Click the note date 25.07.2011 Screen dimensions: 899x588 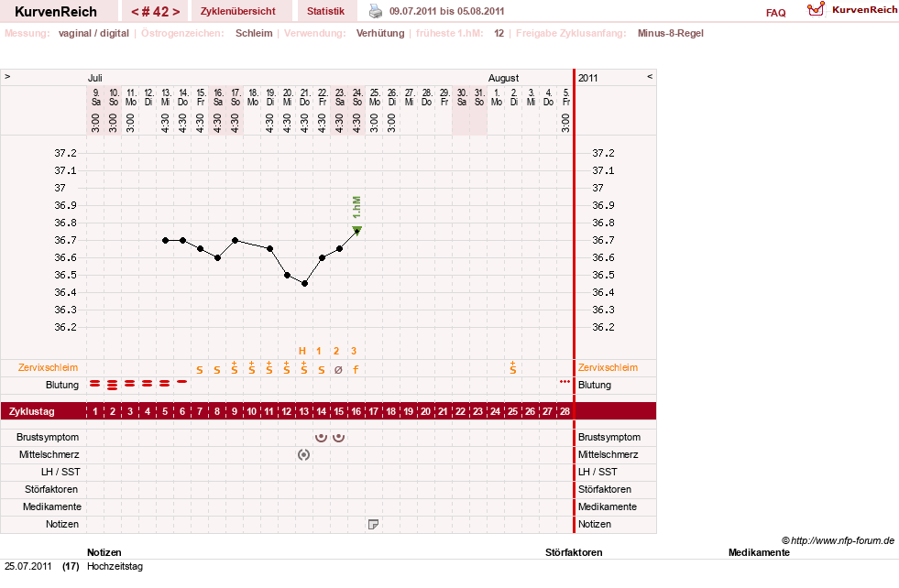pos(28,566)
